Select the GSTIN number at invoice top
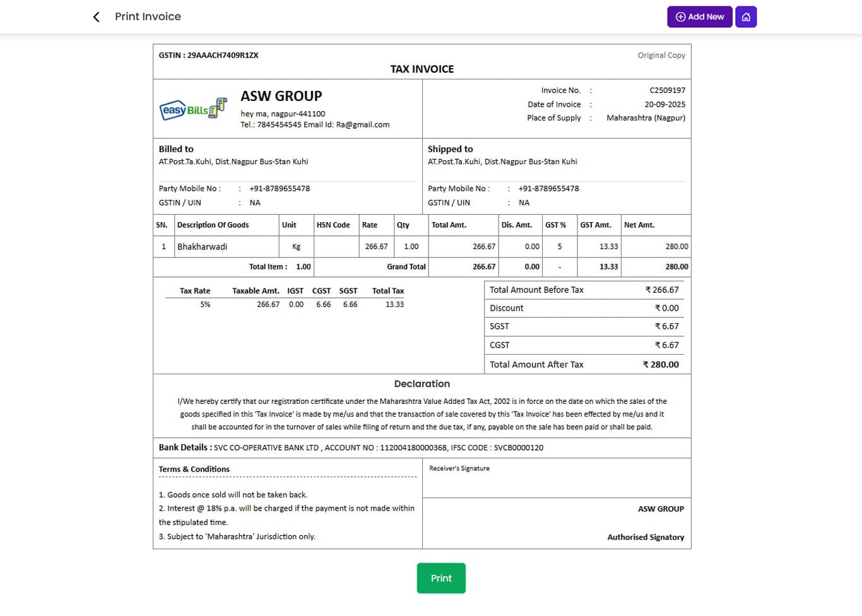The width and height of the screenshot is (862, 616). (208, 56)
